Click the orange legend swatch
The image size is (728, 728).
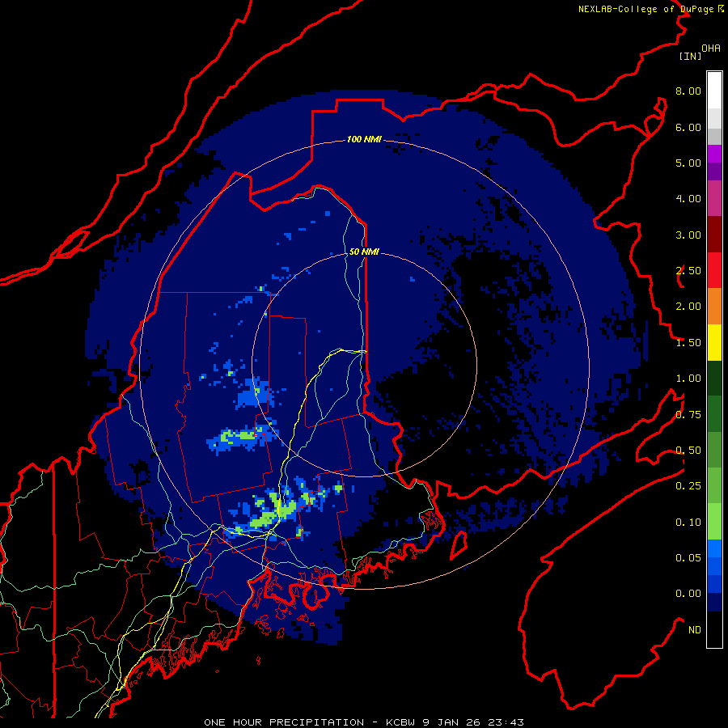714,307
